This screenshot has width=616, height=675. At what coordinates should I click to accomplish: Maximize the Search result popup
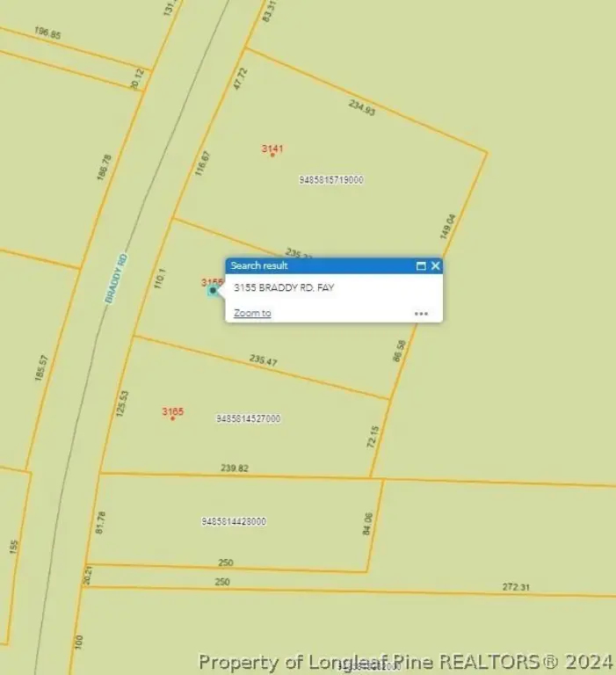[x=421, y=265]
